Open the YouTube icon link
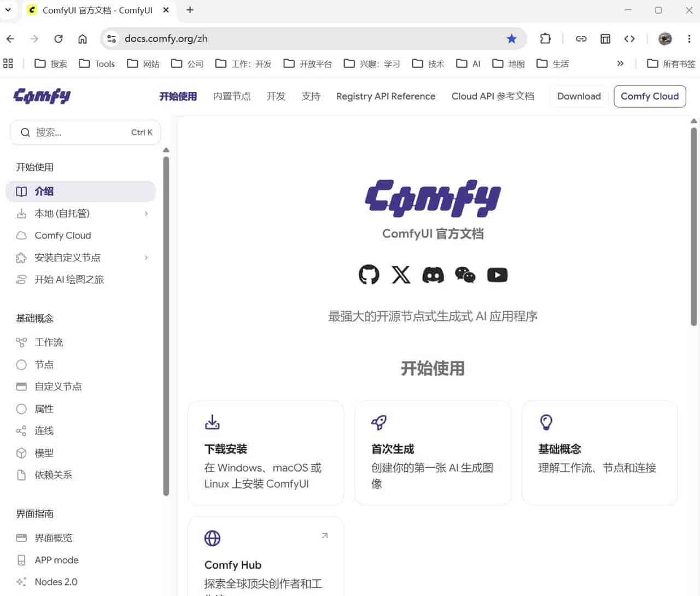The image size is (700, 596). pos(497,274)
